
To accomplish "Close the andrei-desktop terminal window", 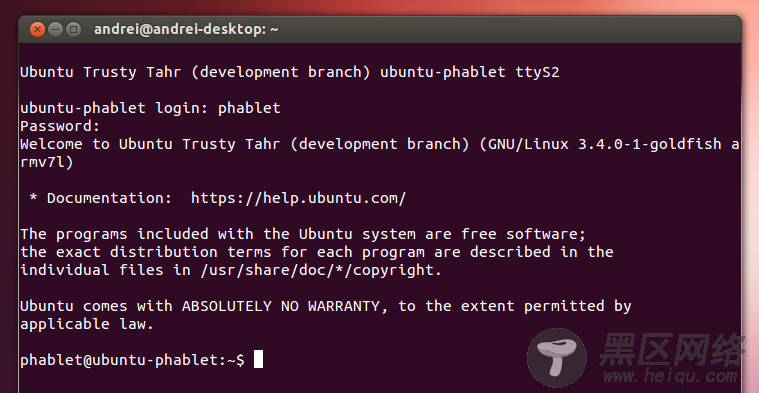I will tap(37, 30).
